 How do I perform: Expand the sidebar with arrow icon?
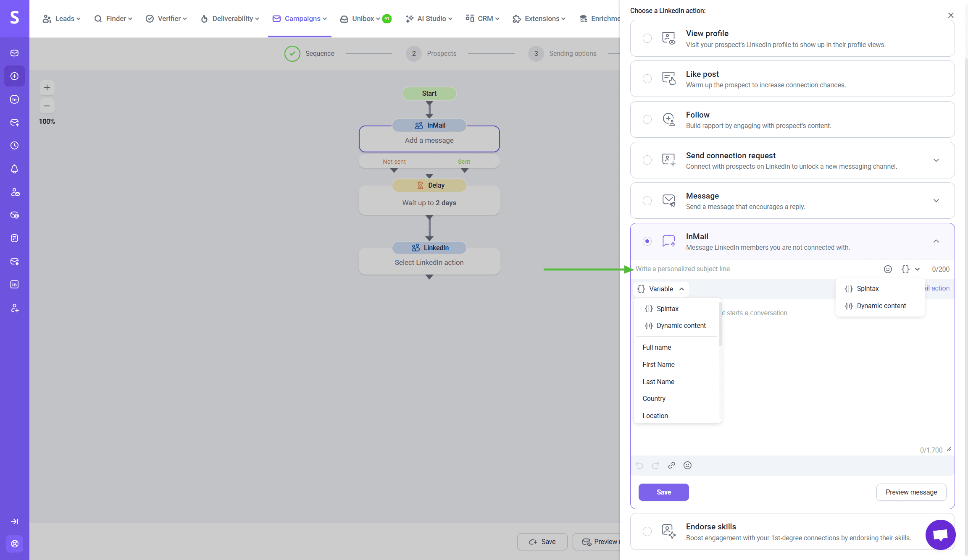point(15,521)
